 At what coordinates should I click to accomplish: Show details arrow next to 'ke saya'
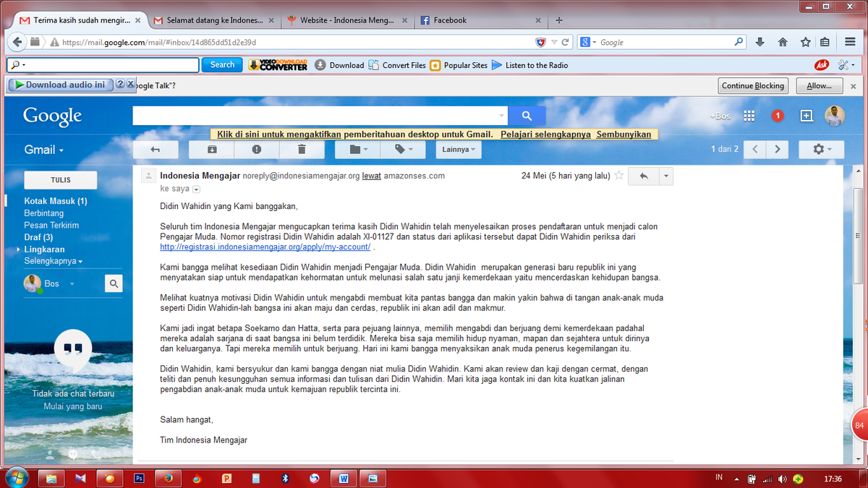(x=196, y=189)
